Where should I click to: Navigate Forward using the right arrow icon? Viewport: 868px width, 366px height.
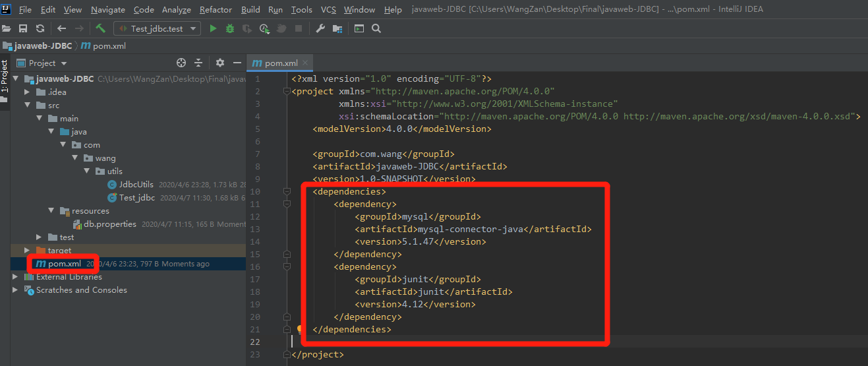click(79, 28)
